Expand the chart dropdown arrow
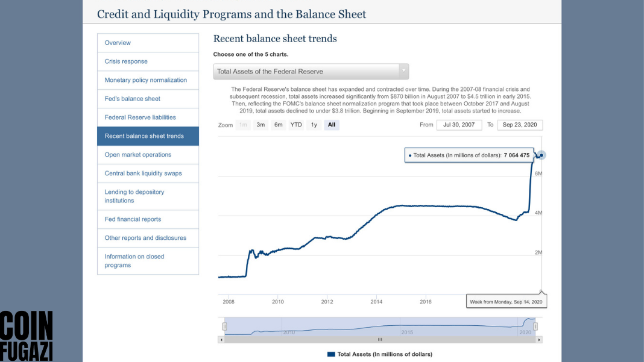 coord(404,72)
